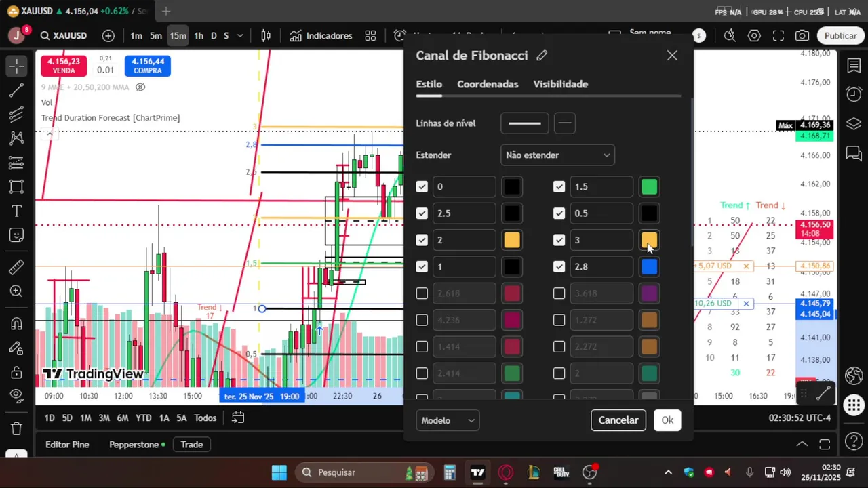Viewport: 868px width, 488px height.
Task: Click the candlestick chart type icon
Action: click(266, 36)
